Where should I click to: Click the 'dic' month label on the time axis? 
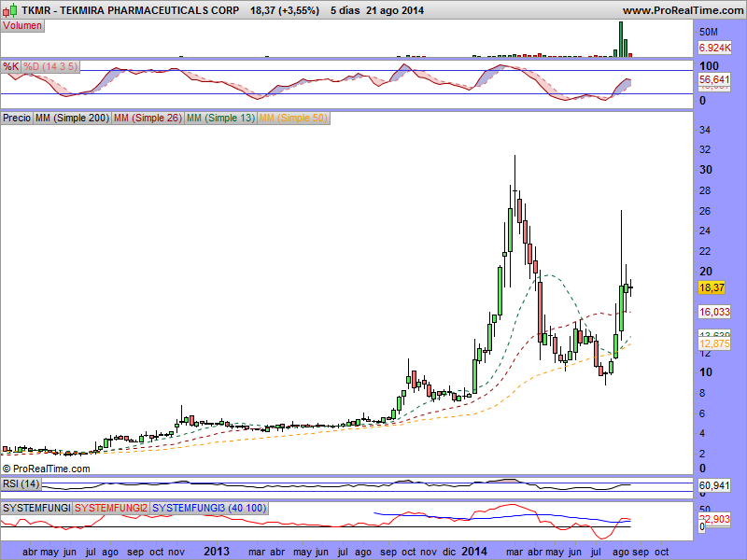click(449, 552)
